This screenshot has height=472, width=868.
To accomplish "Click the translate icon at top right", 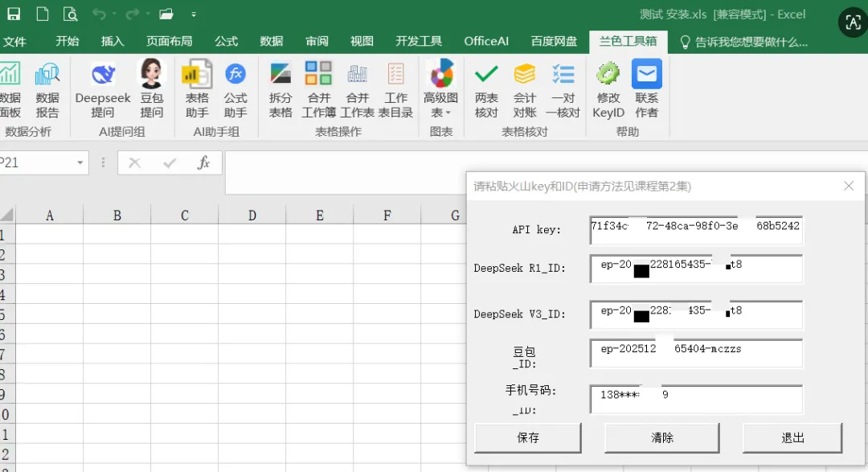I will click(853, 23).
